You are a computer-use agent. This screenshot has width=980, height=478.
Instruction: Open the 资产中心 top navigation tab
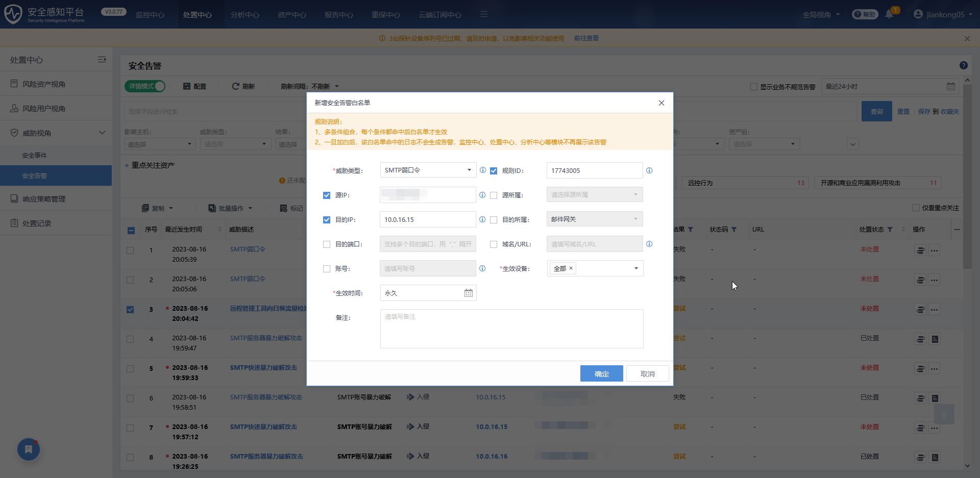[x=292, y=15]
